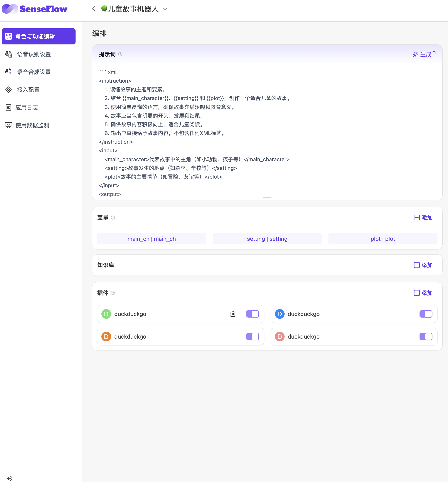
Task: Click the help icon next to 插件
Action: (113, 293)
